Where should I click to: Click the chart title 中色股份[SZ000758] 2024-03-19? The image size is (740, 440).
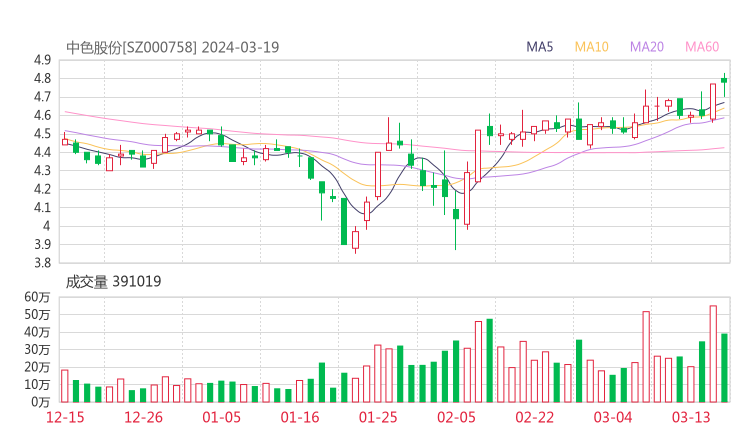[x=173, y=47]
